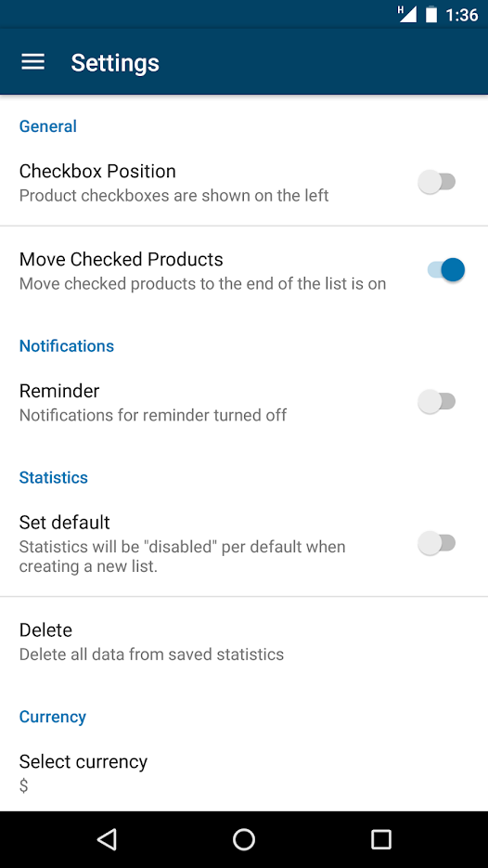This screenshot has height=868, width=488.
Task: Tap the Set default setting text
Action: pyautogui.click(x=65, y=522)
